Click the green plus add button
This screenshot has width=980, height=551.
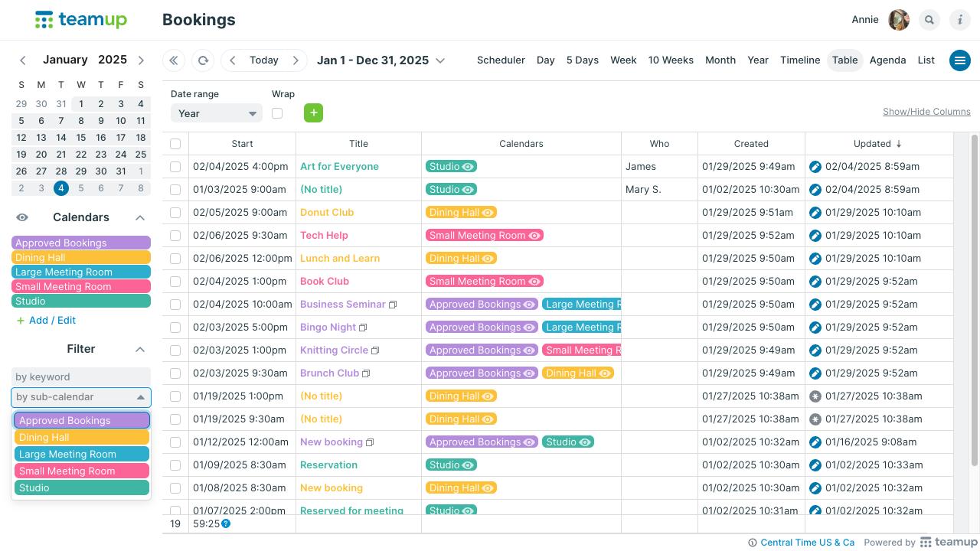point(313,113)
